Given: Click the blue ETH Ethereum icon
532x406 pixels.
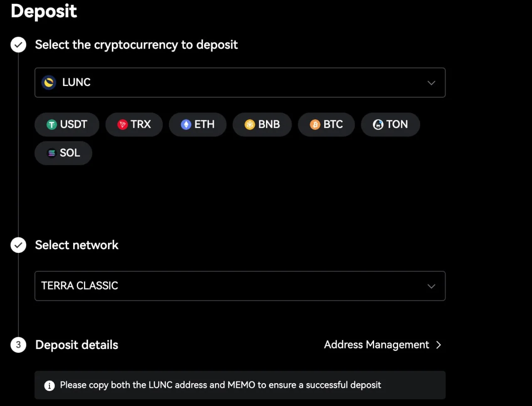Looking at the screenshot, I should pyautogui.click(x=186, y=124).
